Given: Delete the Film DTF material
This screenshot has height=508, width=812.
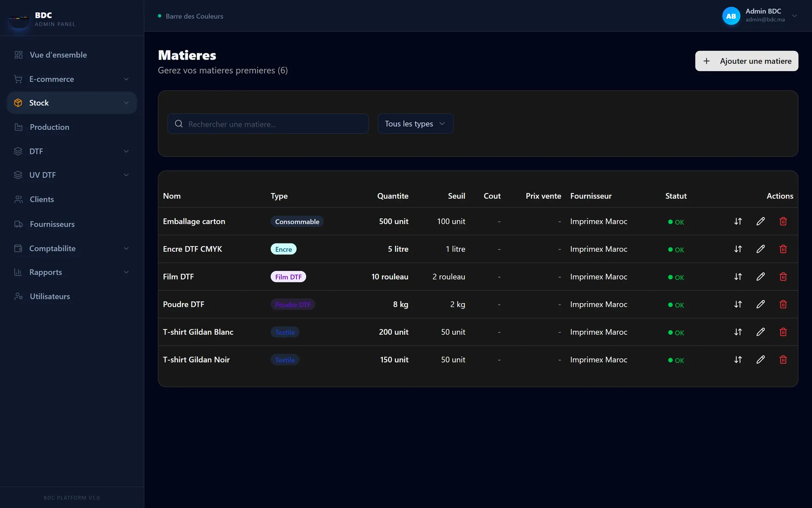Looking at the screenshot, I should click(783, 276).
